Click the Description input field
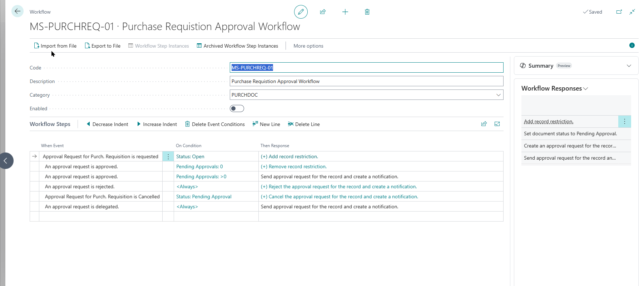The height and width of the screenshot is (286, 644). point(366,81)
